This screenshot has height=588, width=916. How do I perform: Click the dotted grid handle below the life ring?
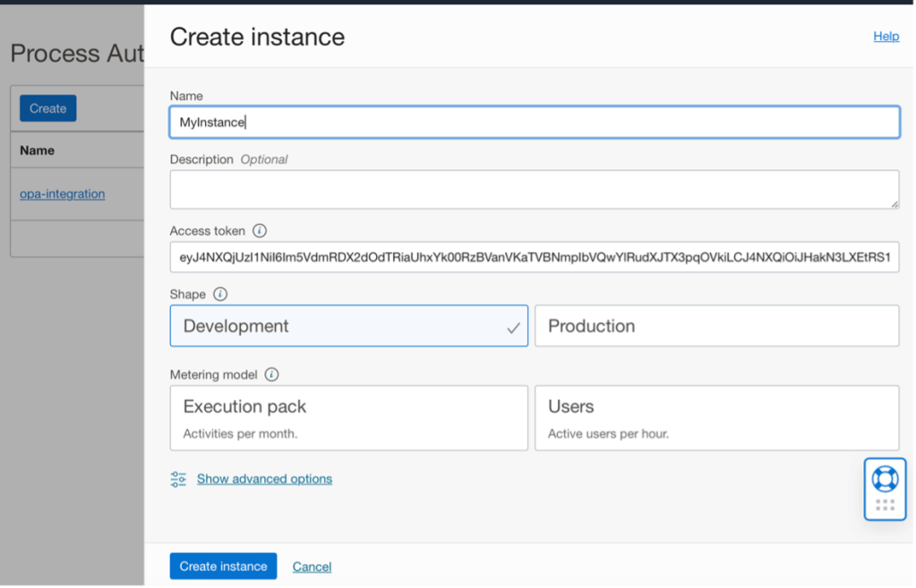click(885, 505)
